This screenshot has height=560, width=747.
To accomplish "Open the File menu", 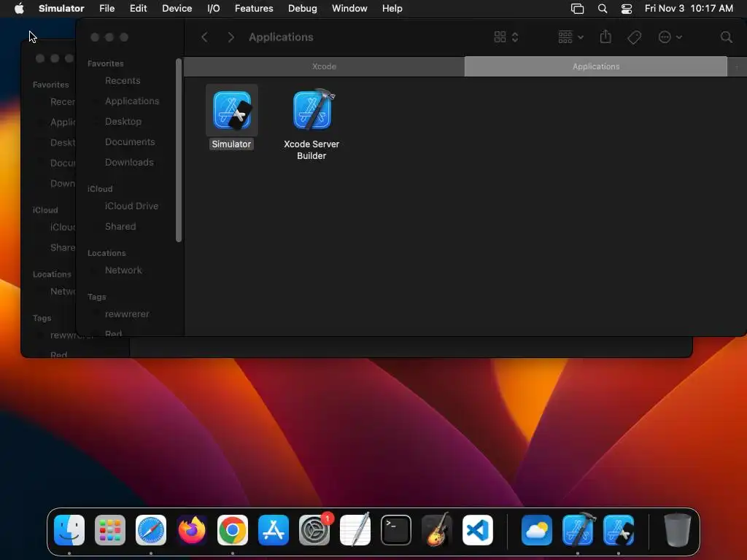I will click(x=107, y=9).
